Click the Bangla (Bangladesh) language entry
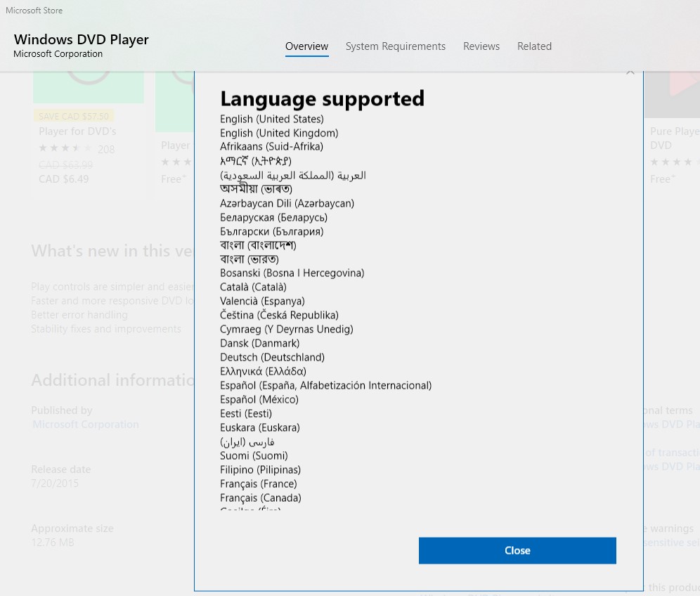Viewport: 700px width, 596px height. (258, 245)
